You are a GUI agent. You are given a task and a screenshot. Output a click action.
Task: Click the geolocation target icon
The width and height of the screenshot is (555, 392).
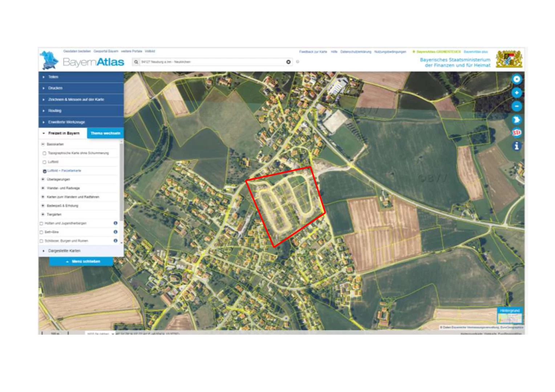[x=516, y=79]
